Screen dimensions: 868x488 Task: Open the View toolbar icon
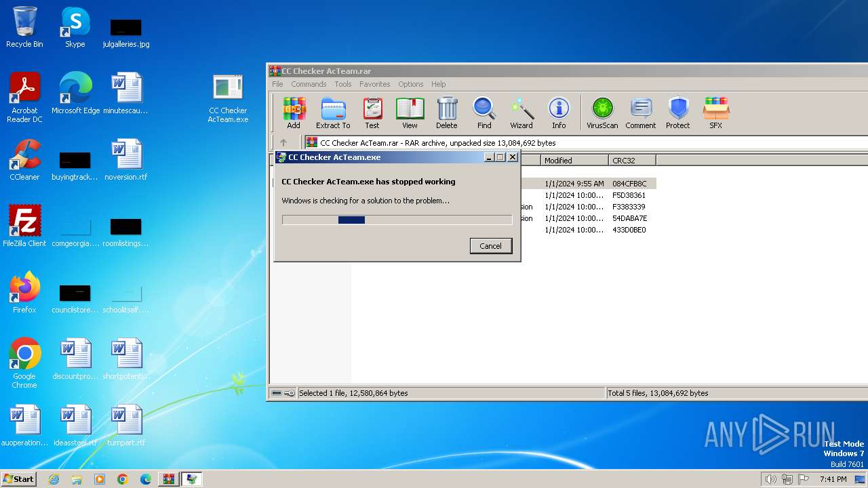pos(410,113)
